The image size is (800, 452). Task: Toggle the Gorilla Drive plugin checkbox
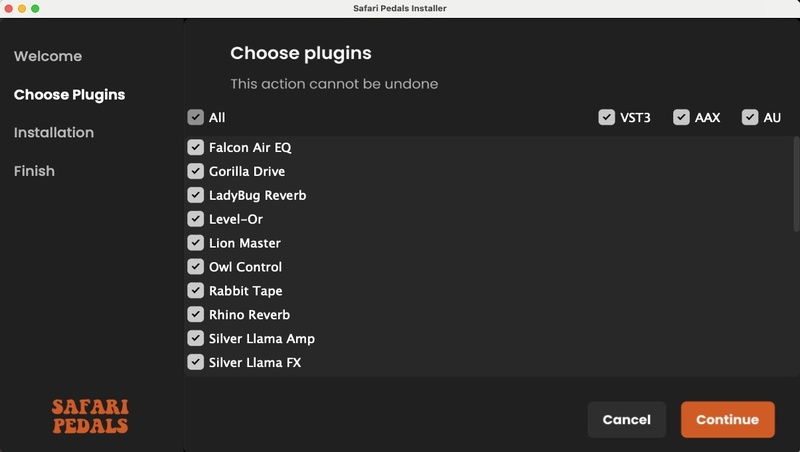click(196, 172)
